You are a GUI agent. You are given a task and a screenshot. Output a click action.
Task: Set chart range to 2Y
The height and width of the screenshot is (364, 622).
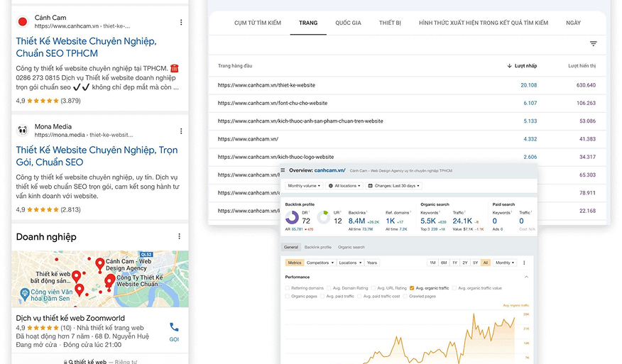coord(464,263)
